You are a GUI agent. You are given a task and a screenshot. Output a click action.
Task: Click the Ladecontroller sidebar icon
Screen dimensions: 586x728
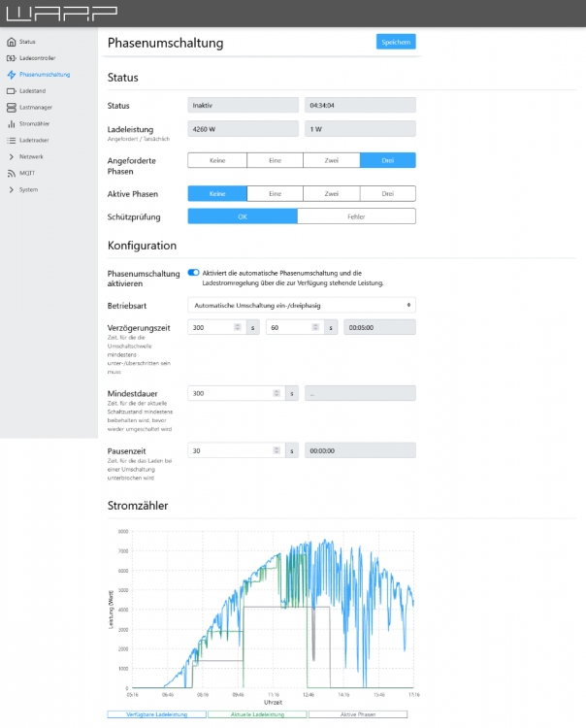coord(11,58)
